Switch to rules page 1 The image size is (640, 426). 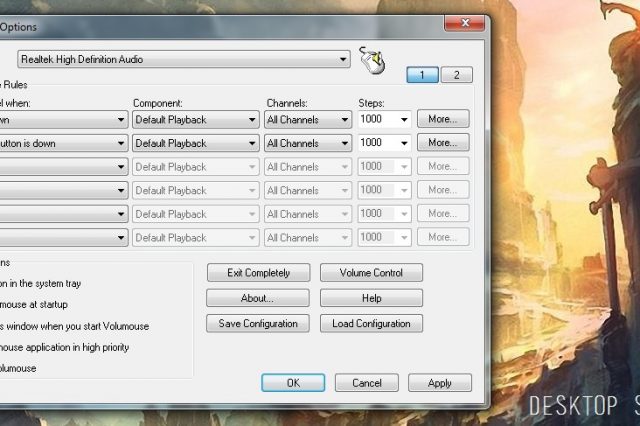click(x=423, y=75)
